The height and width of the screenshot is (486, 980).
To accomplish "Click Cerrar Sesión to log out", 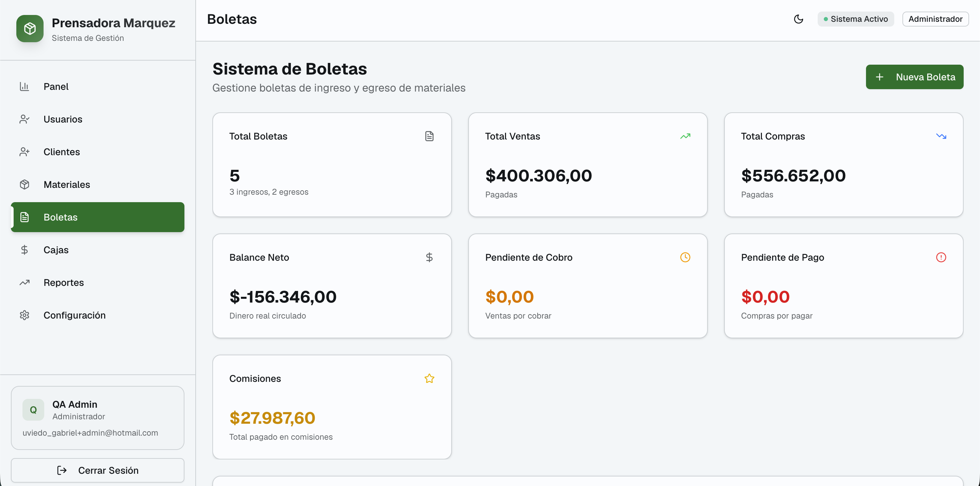I will (x=98, y=470).
